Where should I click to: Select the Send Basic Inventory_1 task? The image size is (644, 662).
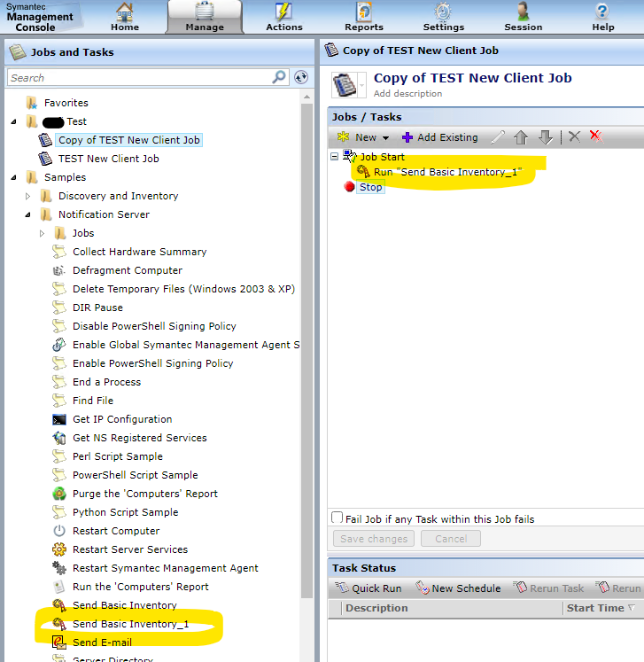tap(130, 624)
